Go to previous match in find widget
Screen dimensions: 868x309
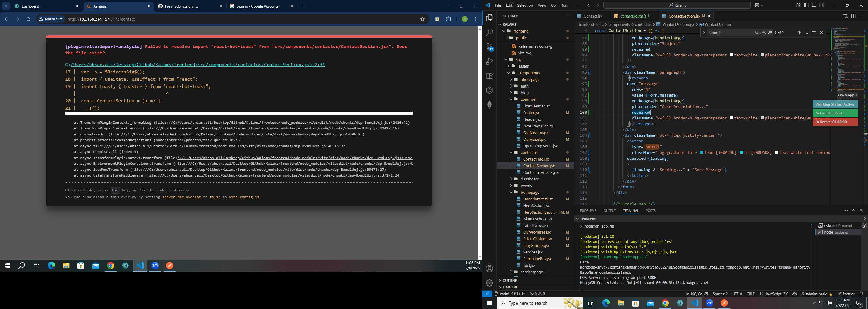(799, 33)
